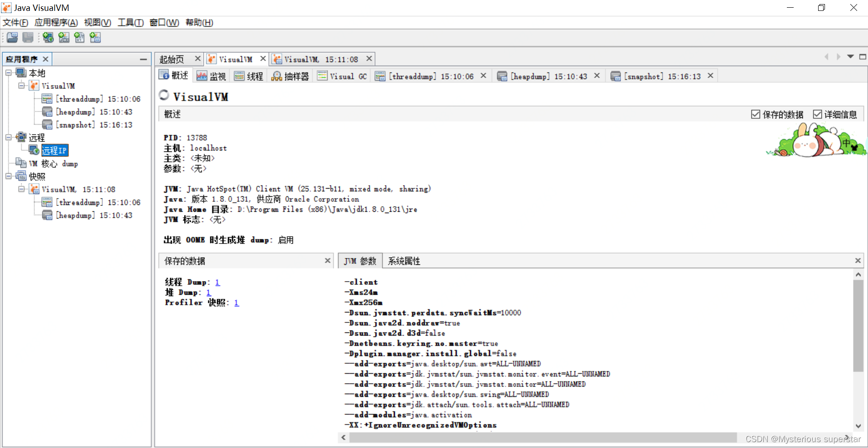Viewport: 868px width, 448px height.
Task: Collapse the 本地 tree node
Action: tap(9, 73)
